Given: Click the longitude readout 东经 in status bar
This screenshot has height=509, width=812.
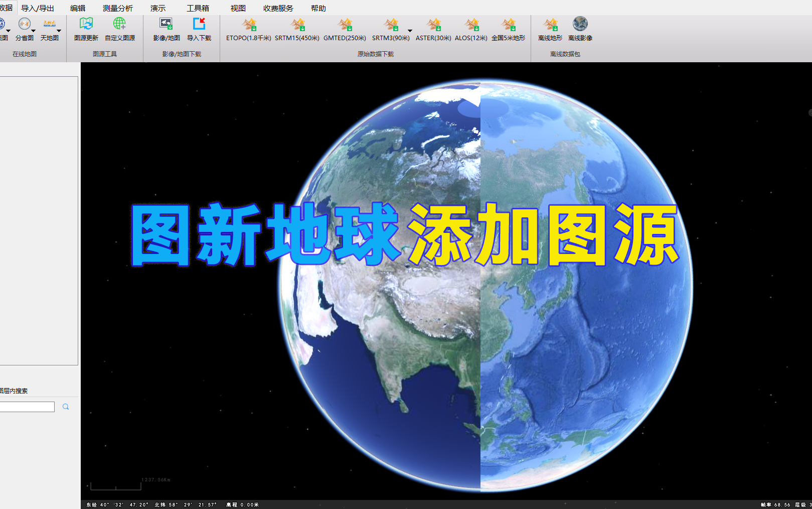Looking at the screenshot, I should click(117, 504).
